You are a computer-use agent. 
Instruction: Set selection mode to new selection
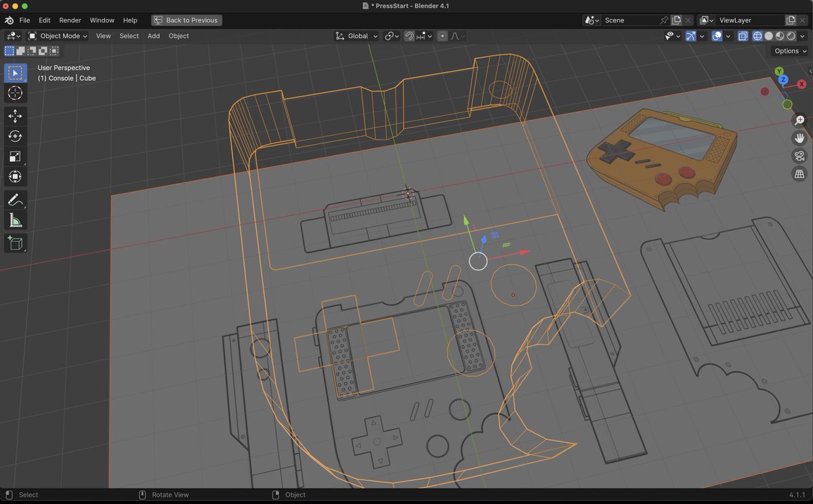click(x=9, y=51)
